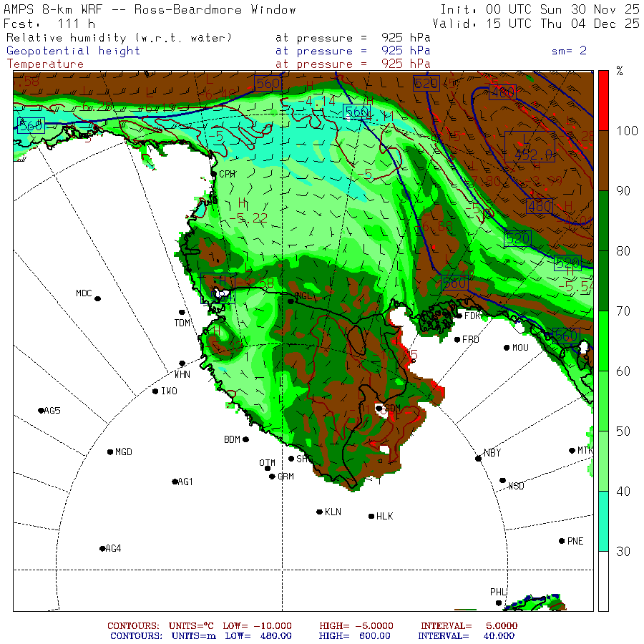Click the '30' tick label on the color bar
The image size is (644, 644).
coord(623,552)
